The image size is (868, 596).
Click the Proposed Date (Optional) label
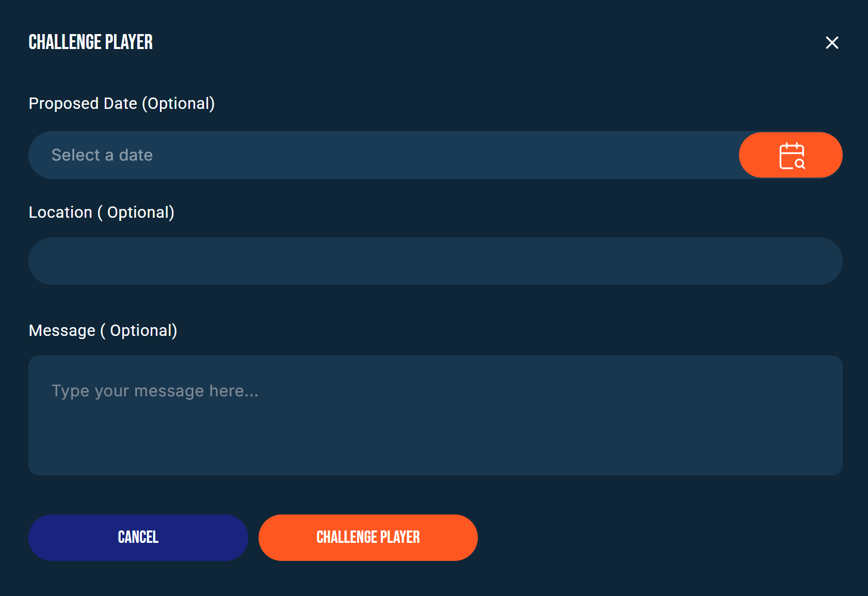122,104
